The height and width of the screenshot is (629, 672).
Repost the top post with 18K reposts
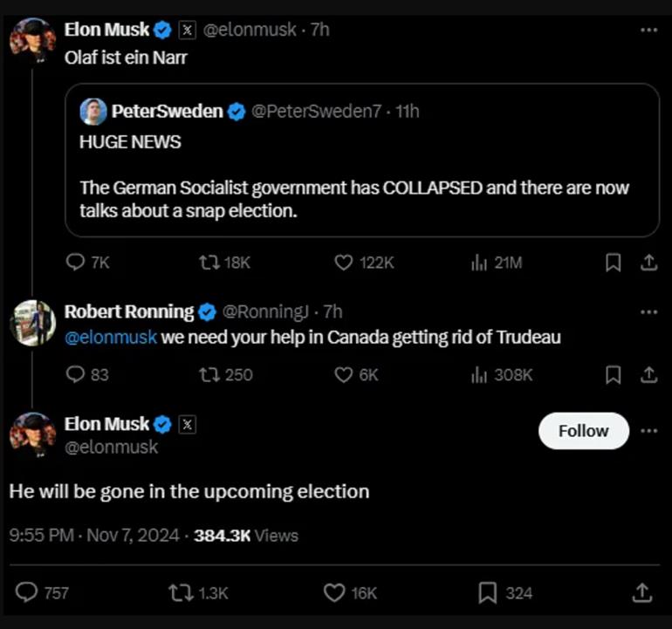(210, 263)
